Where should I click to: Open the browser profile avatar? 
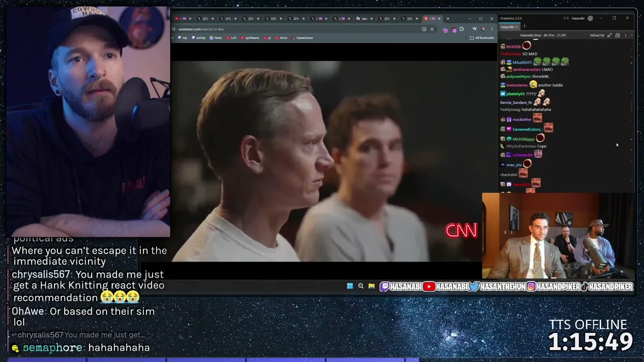coord(483,29)
